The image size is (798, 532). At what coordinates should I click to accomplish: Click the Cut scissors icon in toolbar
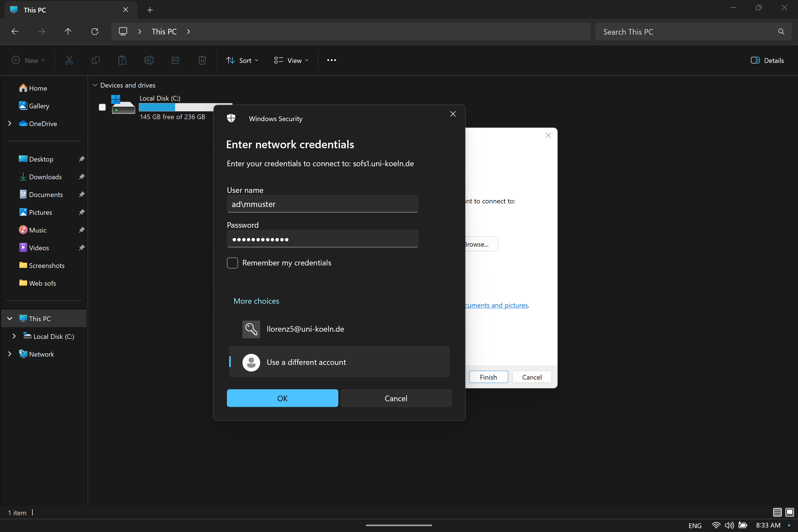point(69,60)
